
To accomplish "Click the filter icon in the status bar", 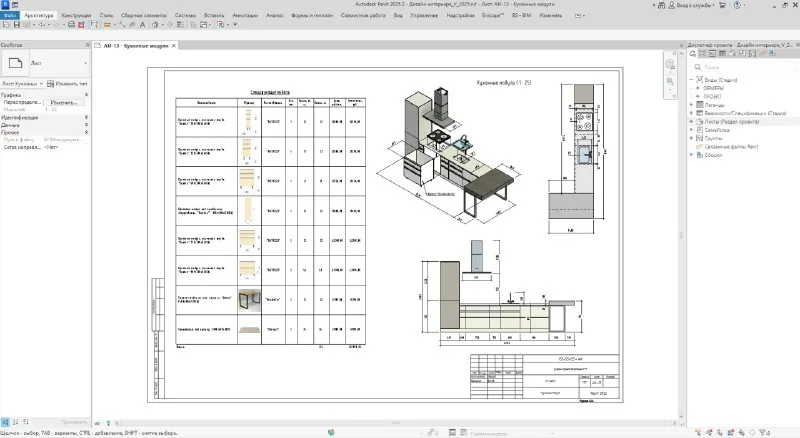I will pyautogui.click(x=764, y=433).
